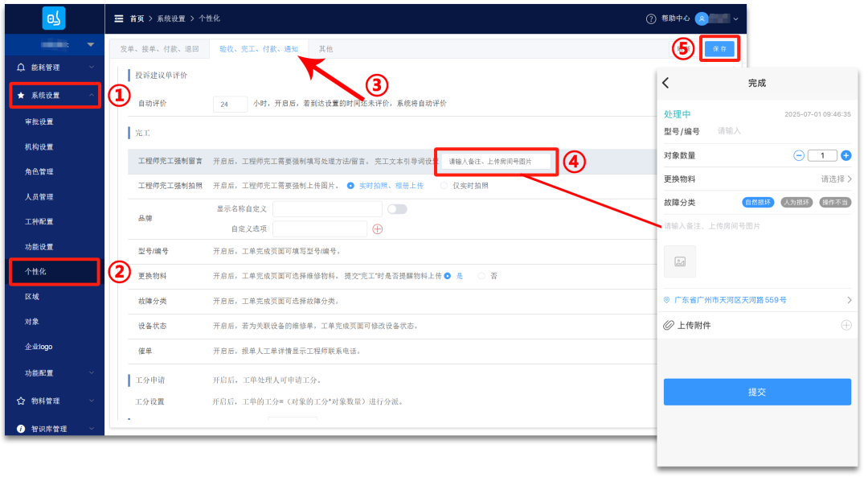868x477 pixels.
Task: Switch to 验收、完工、付款、通知 tab
Action: pos(259,49)
